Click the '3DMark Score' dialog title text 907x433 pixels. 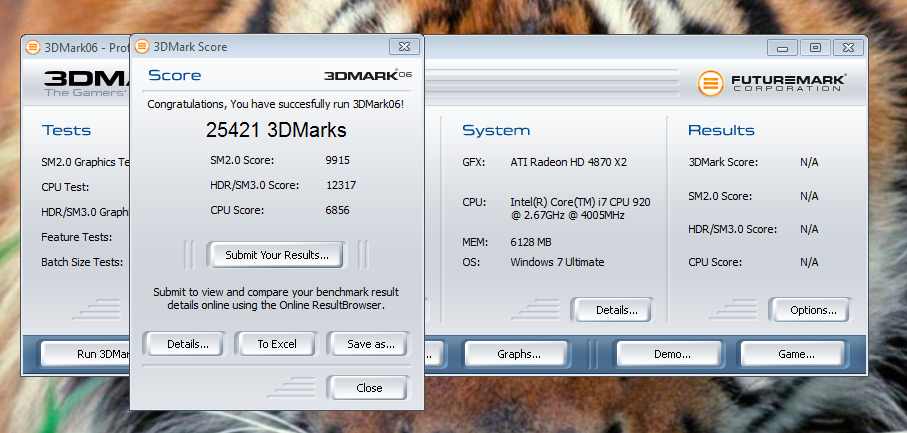190,47
